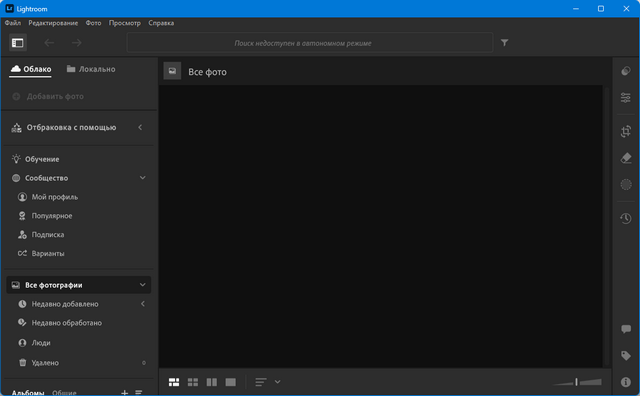The height and width of the screenshot is (396, 640).
Task: Switch to square grid view
Action: point(193,382)
